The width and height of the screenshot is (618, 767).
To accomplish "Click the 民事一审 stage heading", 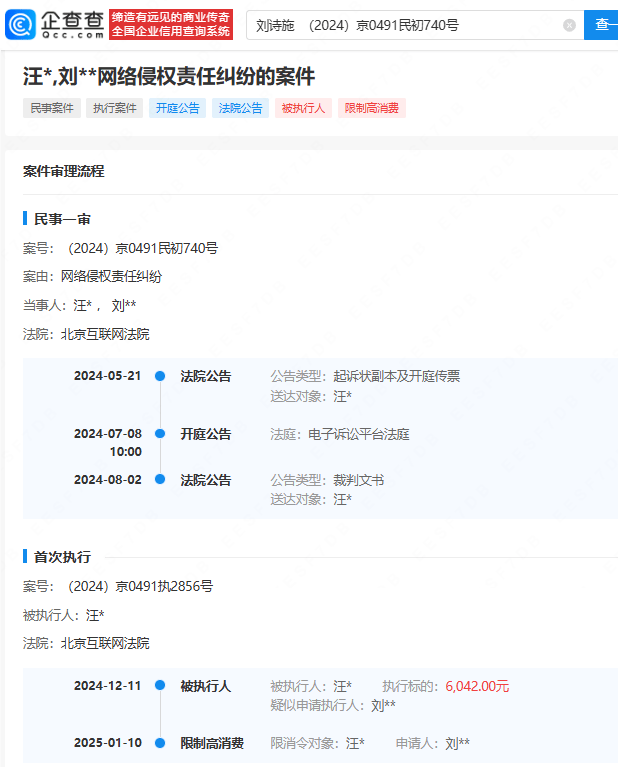I will [62, 219].
